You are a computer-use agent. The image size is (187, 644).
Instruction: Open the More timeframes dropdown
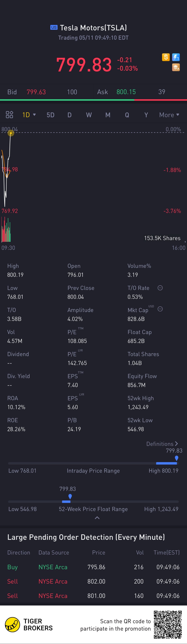169,115
